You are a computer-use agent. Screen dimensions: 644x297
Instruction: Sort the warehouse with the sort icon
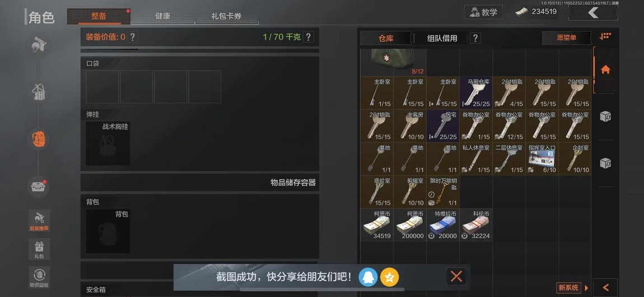point(605,36)
